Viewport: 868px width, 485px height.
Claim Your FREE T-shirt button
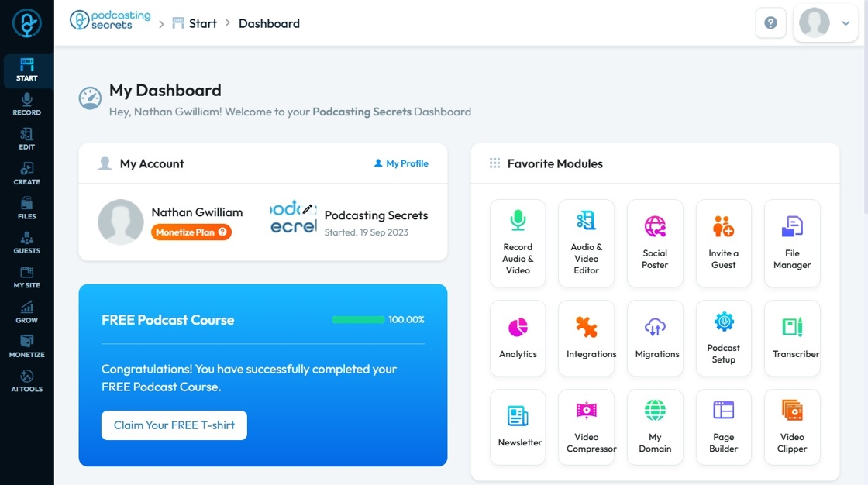[174, 425]
